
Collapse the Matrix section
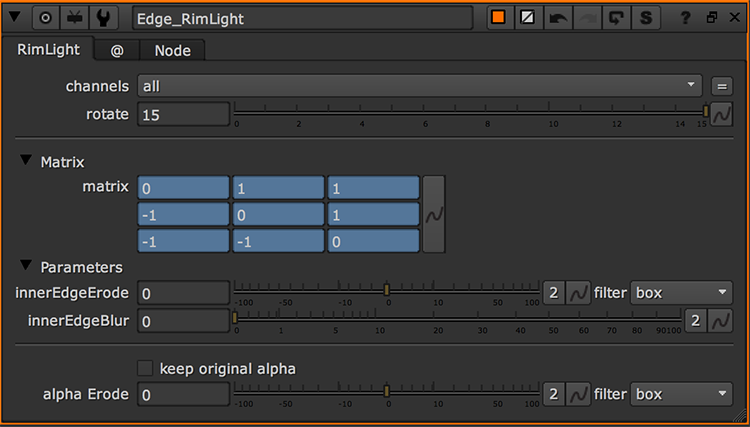tap(25, 160)
